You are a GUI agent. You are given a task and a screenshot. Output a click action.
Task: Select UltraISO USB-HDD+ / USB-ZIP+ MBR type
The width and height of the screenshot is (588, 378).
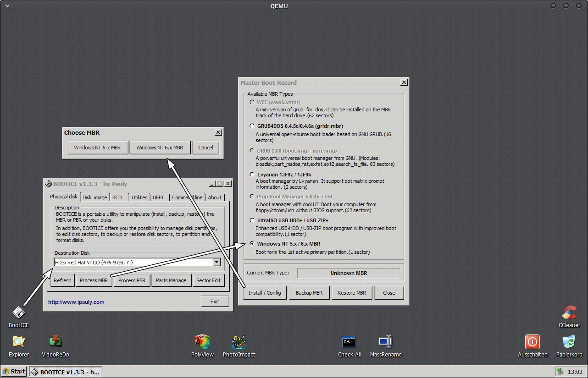tap(252, 220)
